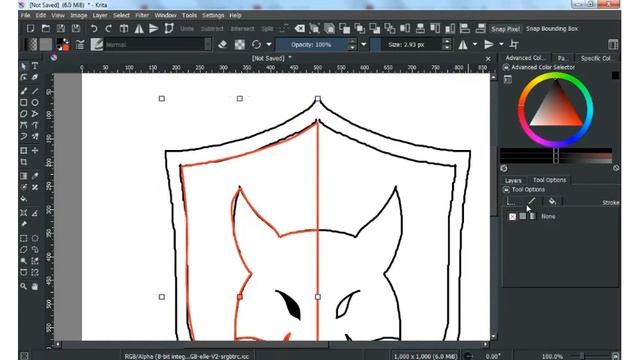Click the Redo arrow icon
640x360 pixels.
(109, 29)
